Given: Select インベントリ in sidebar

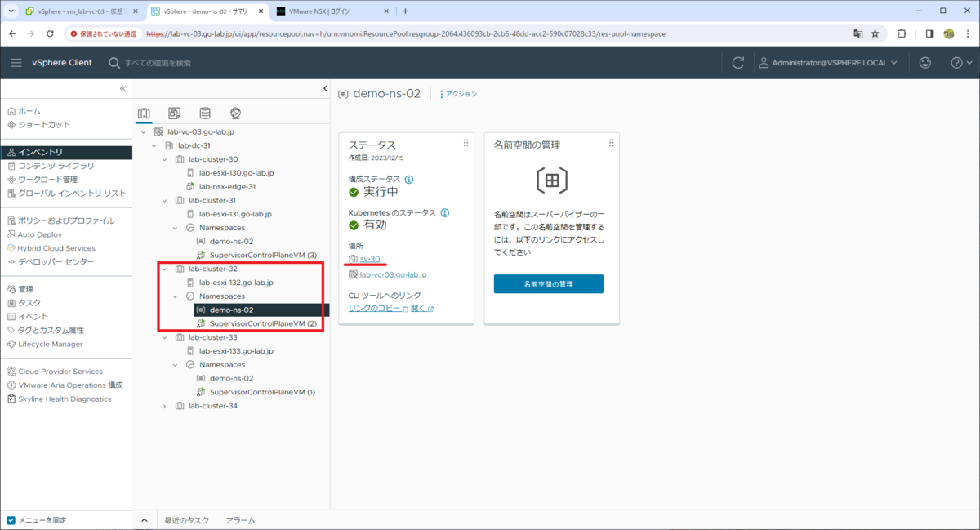Looking at the screenshot, I should pos(66,152).
